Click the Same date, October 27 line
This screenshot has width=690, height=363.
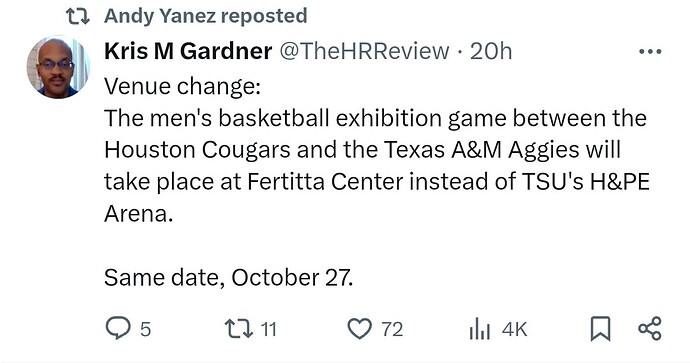point(228,278)
